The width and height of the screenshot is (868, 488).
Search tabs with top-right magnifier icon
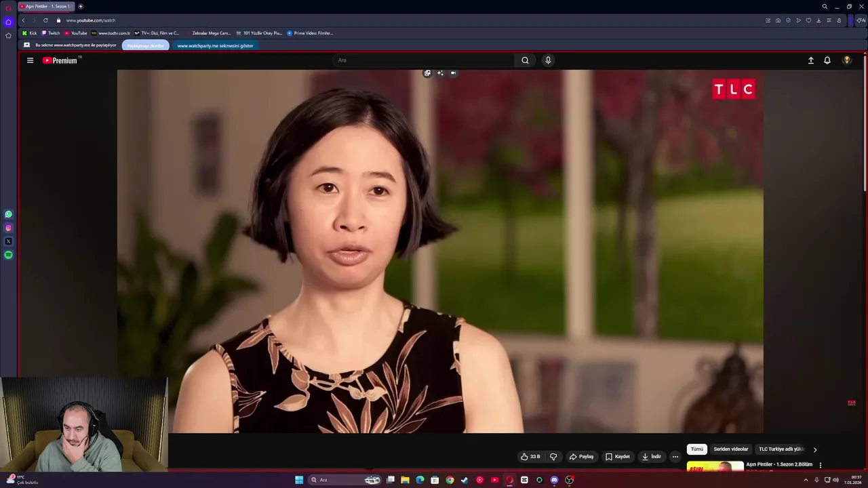(825, 6)
